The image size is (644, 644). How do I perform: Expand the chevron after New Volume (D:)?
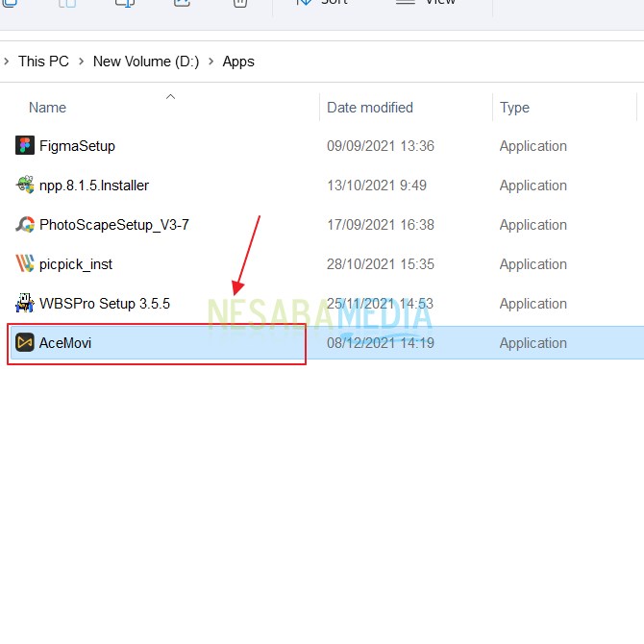coord(211,62)
